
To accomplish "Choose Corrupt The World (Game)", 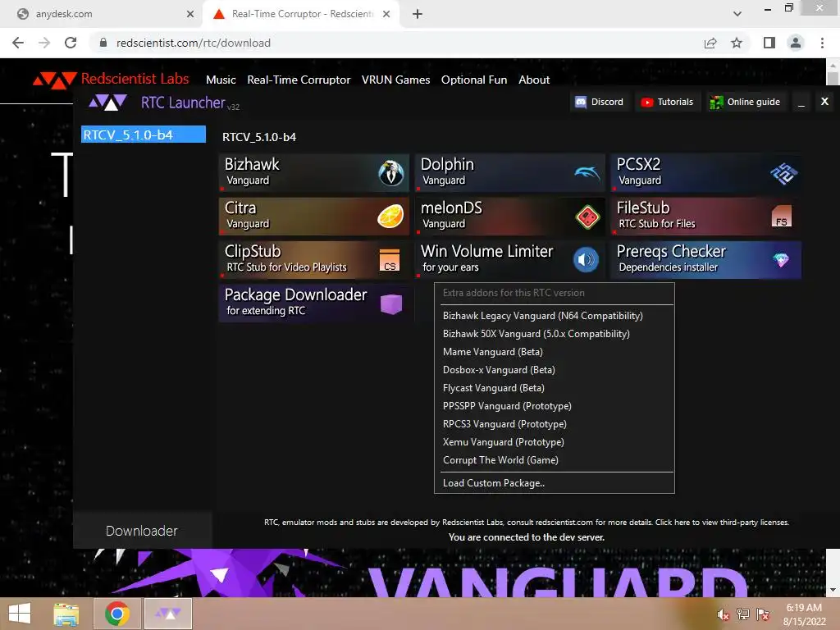I will tap(554, 460).
